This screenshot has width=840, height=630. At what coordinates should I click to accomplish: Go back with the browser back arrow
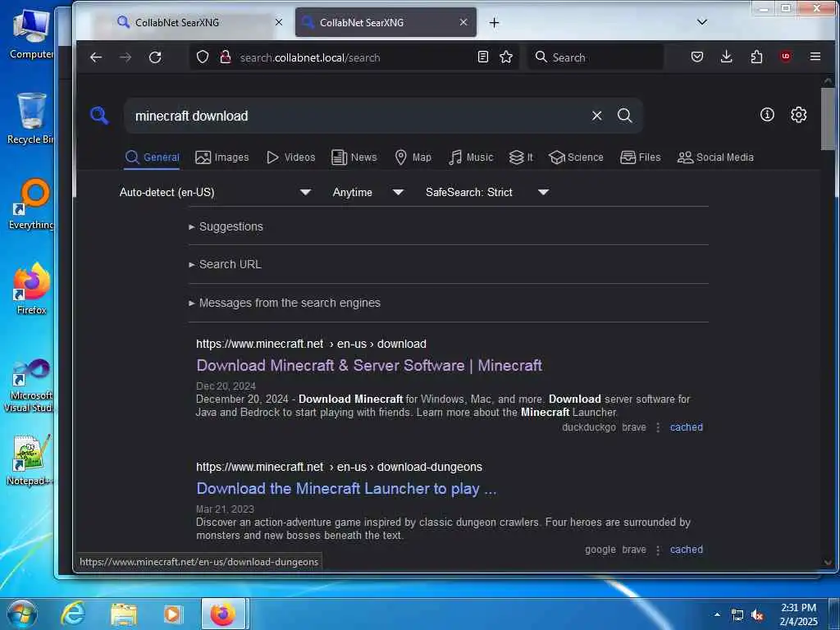click(x=96, y=57)
